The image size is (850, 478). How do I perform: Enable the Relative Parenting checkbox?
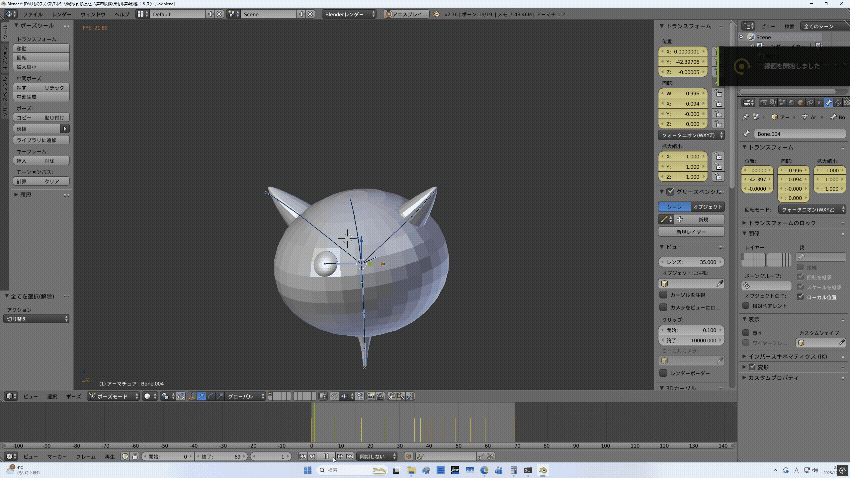746,306
